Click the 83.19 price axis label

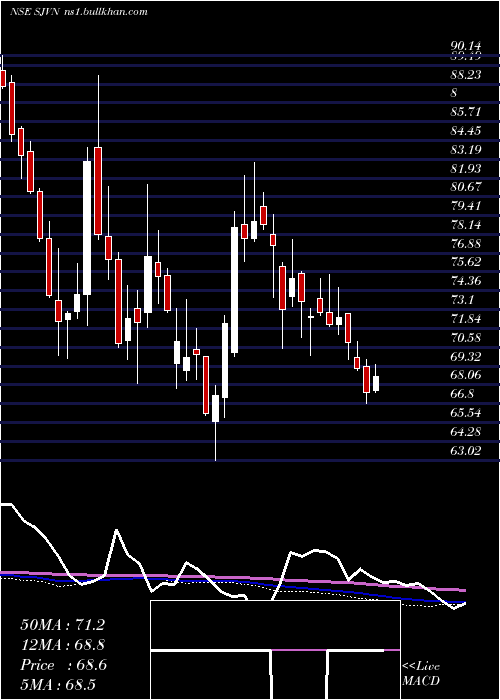pyautogui.click(x=465, y=150)
